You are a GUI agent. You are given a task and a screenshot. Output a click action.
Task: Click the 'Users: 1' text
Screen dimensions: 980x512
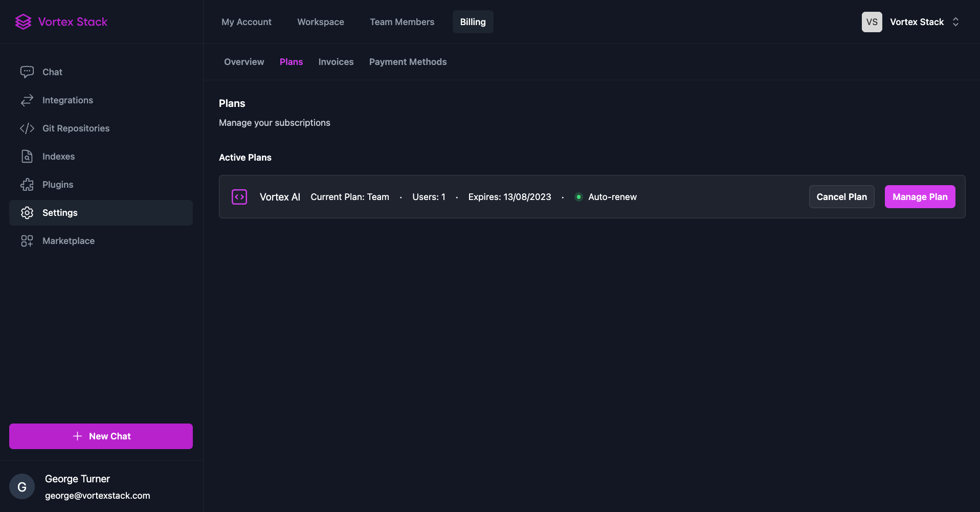(x=429, y=197)
